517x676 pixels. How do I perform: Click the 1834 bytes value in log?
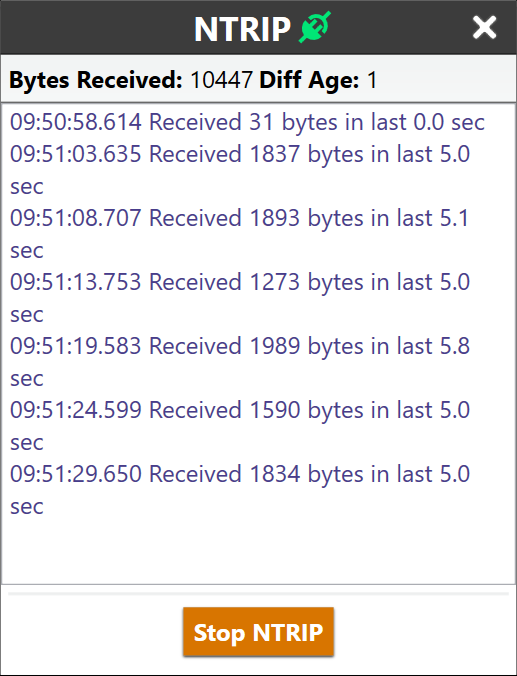coord(274,474)
